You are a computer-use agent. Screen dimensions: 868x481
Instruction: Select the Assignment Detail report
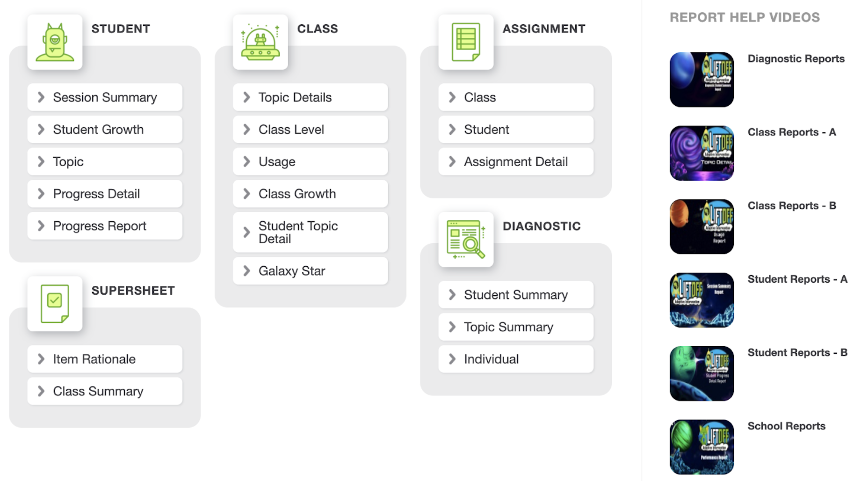coord(516,162)
